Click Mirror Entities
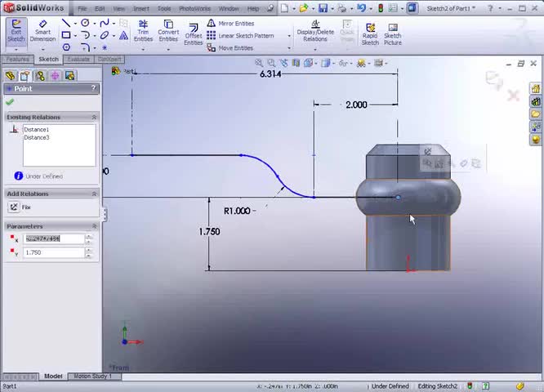 pyautogui.click(x=230, y=23)
